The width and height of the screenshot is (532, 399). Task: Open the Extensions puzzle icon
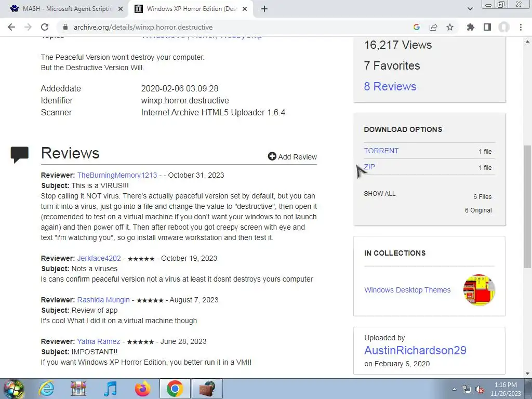coord(471,27)
